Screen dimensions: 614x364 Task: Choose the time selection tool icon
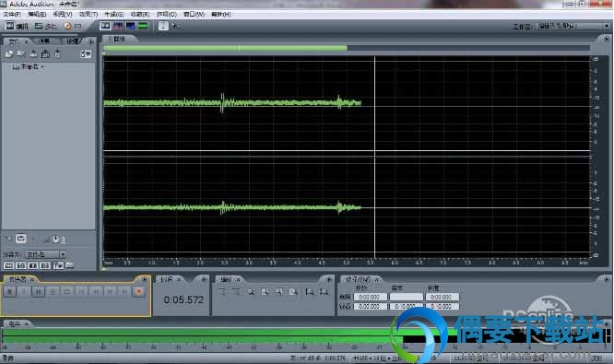(163, 26)
